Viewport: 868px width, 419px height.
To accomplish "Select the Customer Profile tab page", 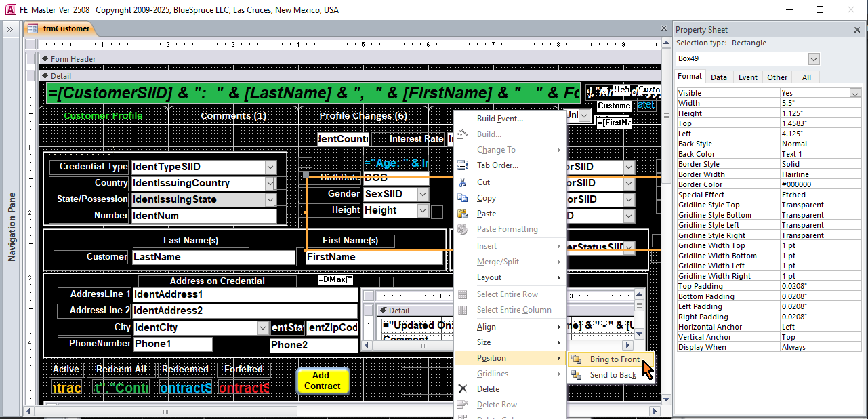I will 103,115.
